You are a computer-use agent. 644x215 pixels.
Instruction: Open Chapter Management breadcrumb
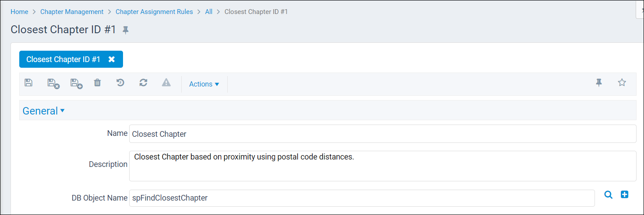click(72, 12)
